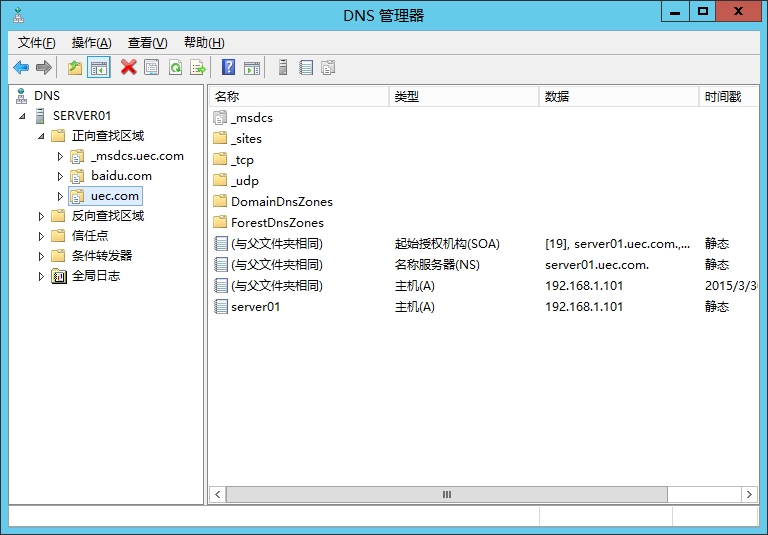Maximize the DNS 管理器 window

pos(702,12)
